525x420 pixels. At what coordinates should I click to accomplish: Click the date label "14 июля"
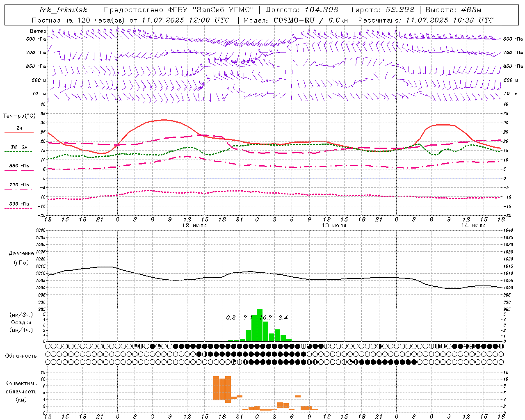(473, 226)
